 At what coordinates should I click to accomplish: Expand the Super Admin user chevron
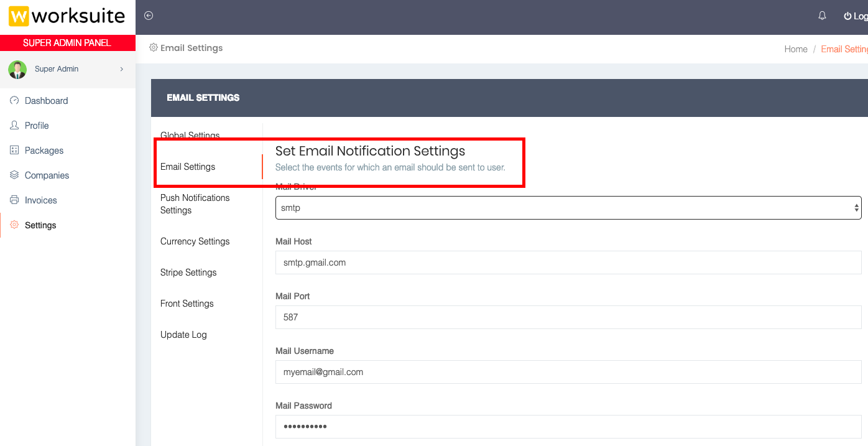coord(121,69)
